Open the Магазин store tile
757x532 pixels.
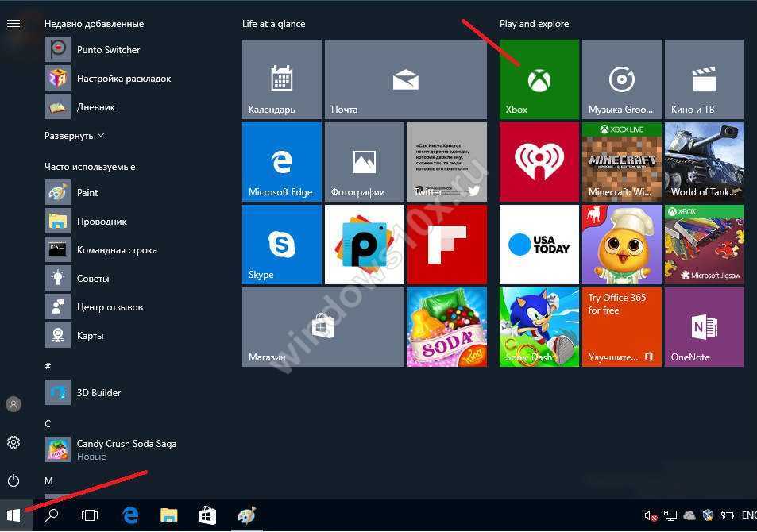[x=322, y=327]
